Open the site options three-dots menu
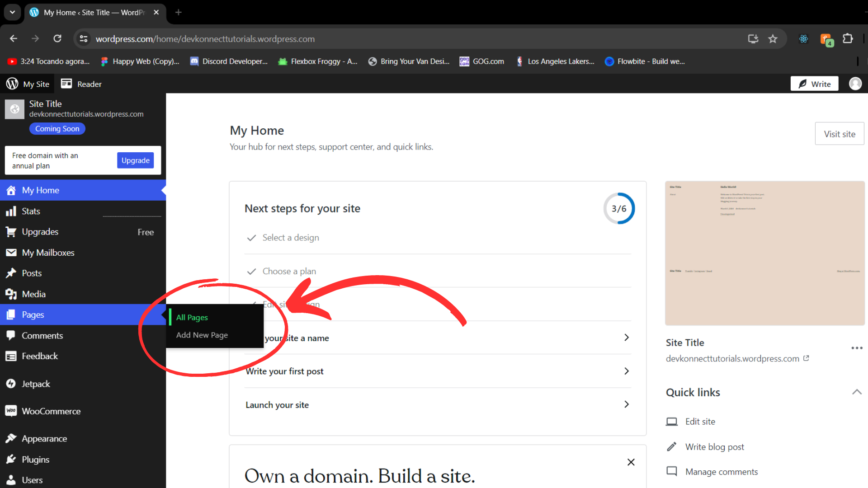Screen dimensions: 868x488 click(x=857, y=348)
